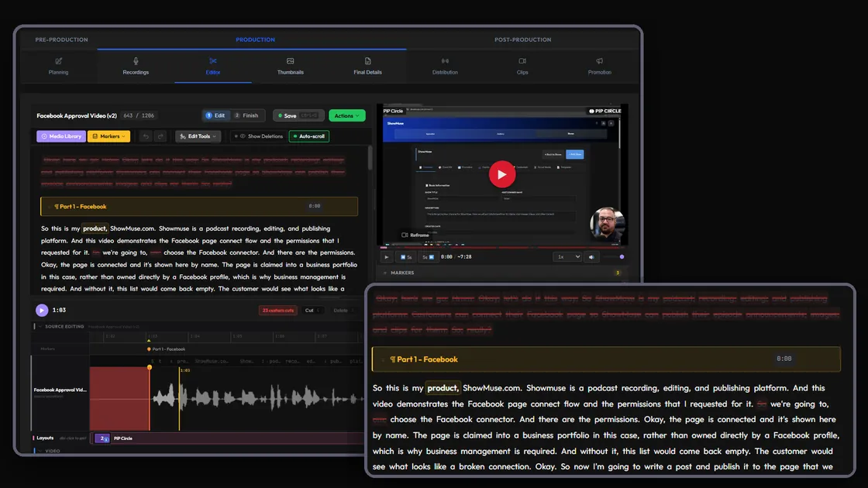Click the red deleted region on the waveform

pyautogui.click(x=119, y=398)
